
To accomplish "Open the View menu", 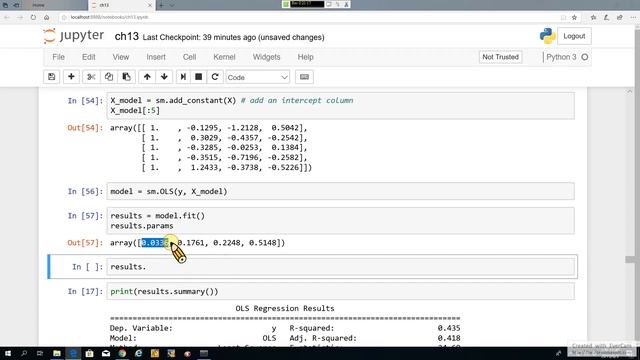I will point(121,57).
